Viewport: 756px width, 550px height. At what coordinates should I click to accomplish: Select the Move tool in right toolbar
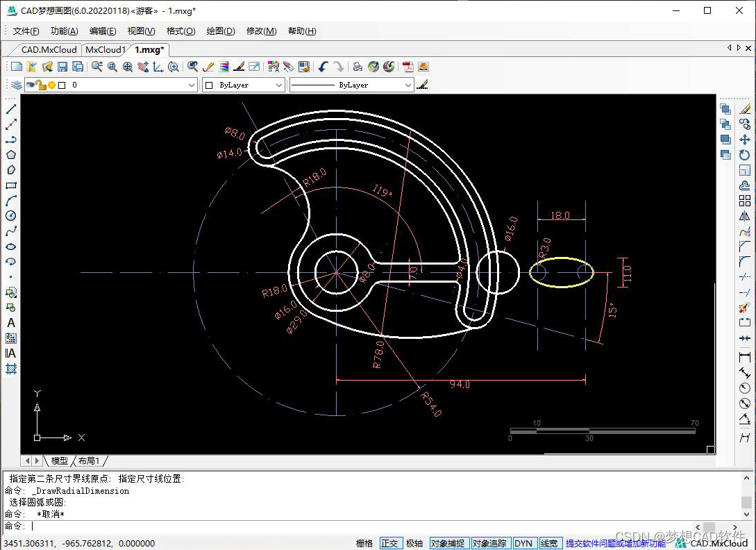coord(745,140)
